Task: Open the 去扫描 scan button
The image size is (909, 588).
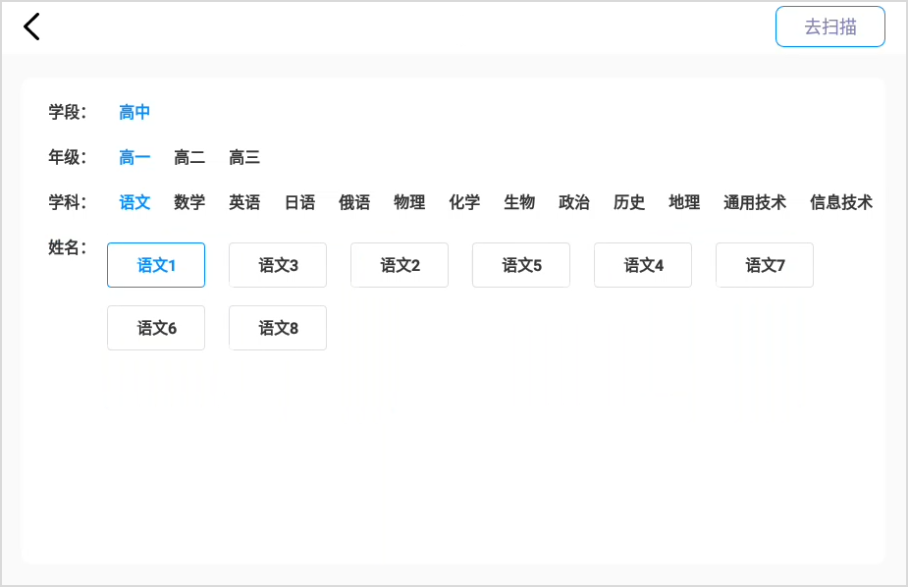Action: 830,27
